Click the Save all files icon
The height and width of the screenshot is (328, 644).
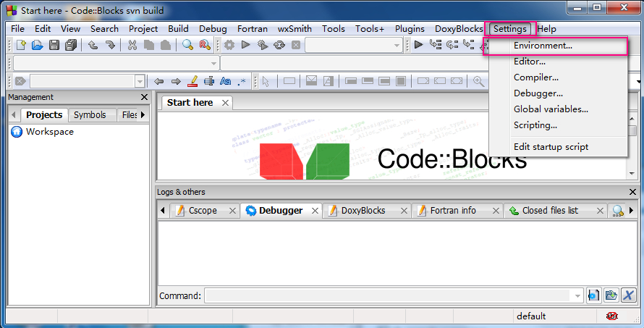click(71, 45)
